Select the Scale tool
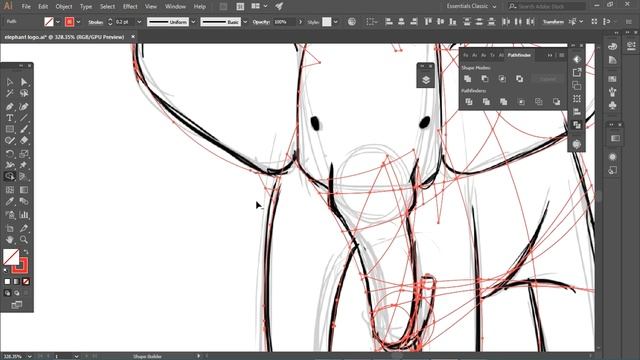This screenshot has height=360, width=640. [24, 154]
